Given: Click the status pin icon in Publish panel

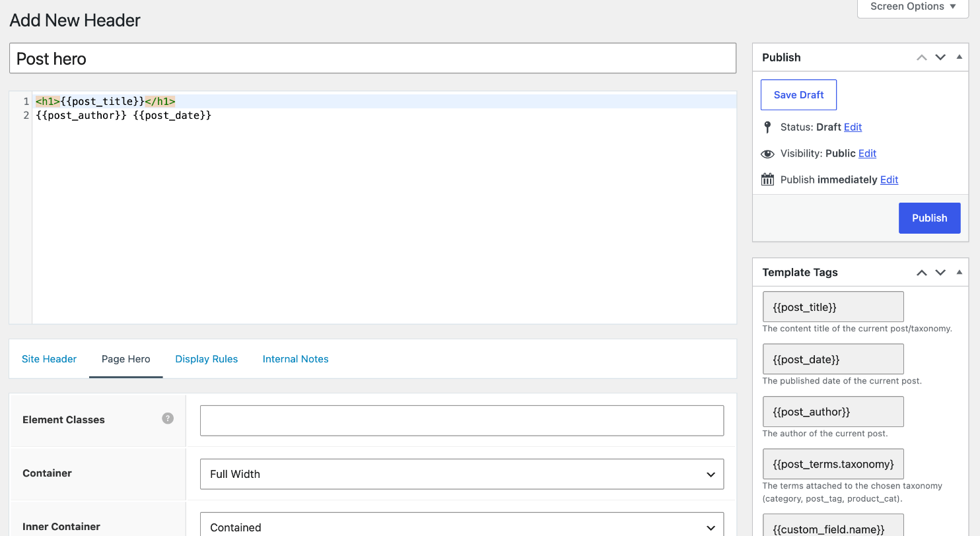Looking at the screenshot, I should point(767,127).
